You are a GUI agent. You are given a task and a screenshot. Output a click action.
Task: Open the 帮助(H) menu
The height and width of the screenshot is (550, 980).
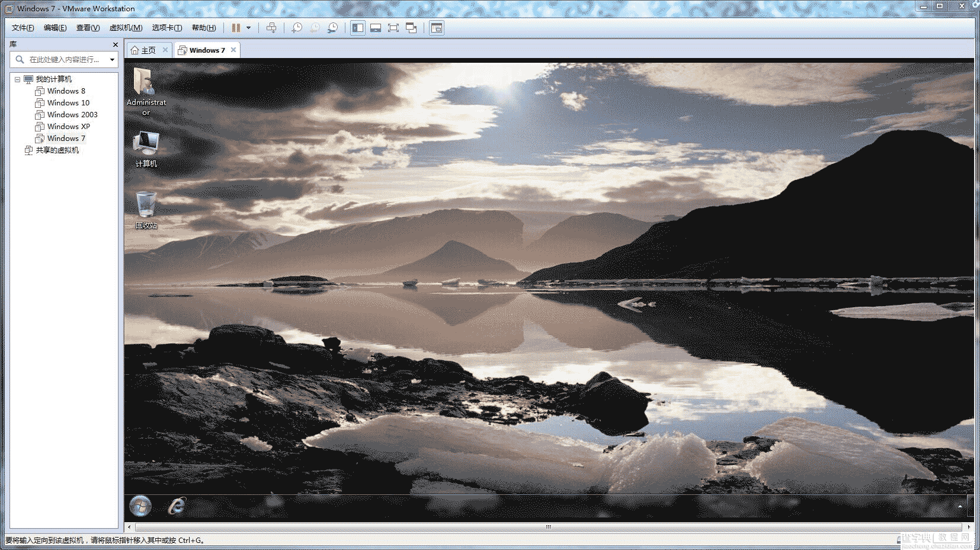pos(204,28)
